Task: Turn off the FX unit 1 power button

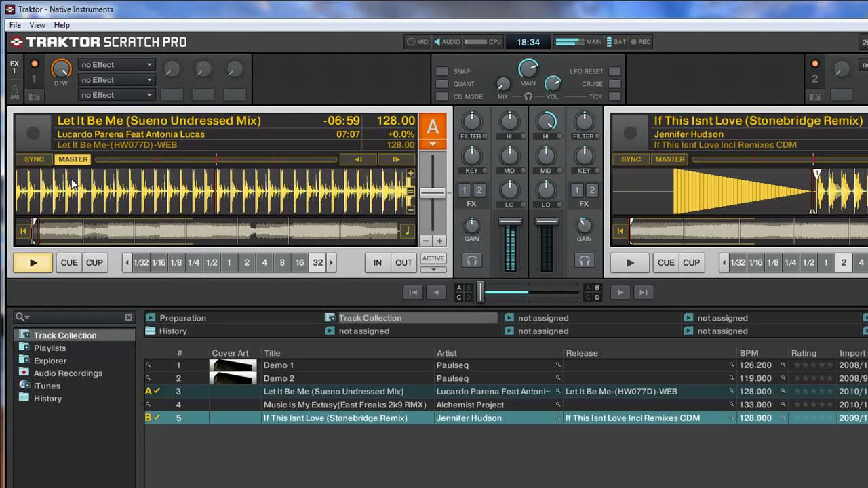Action: [x=35, y=64]
